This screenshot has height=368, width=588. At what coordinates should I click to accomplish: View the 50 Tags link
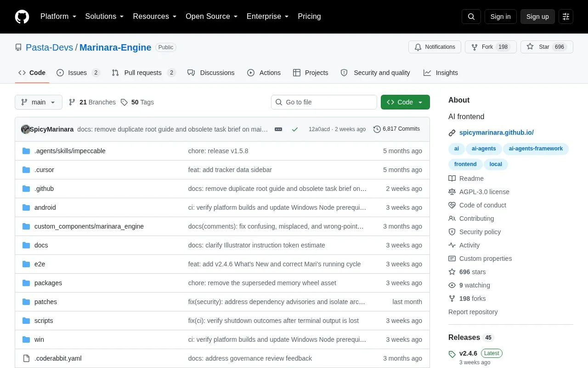tap(137, 102)
